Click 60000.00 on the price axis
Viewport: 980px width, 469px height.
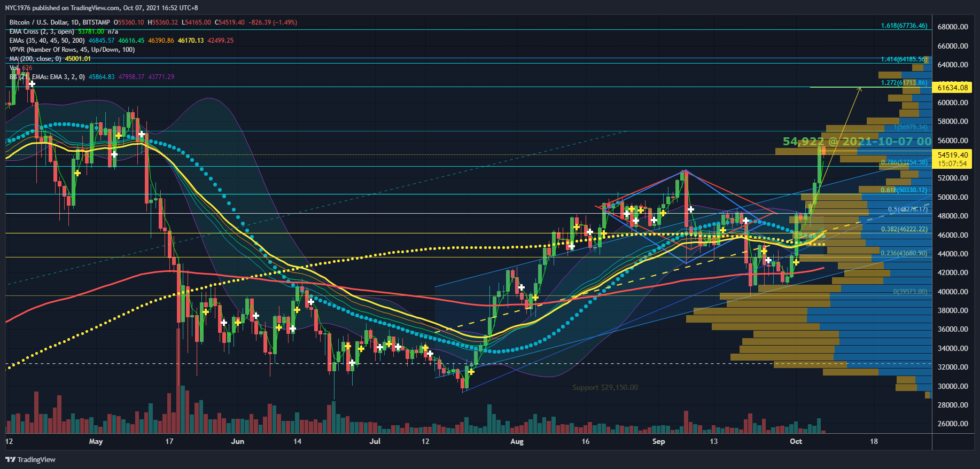pos(953,103)
